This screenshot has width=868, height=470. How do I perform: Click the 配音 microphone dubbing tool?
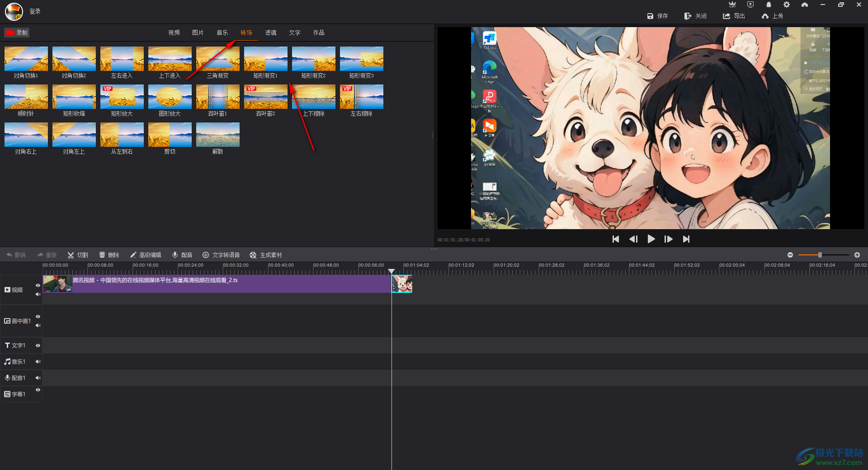click(x=182, y=255)
